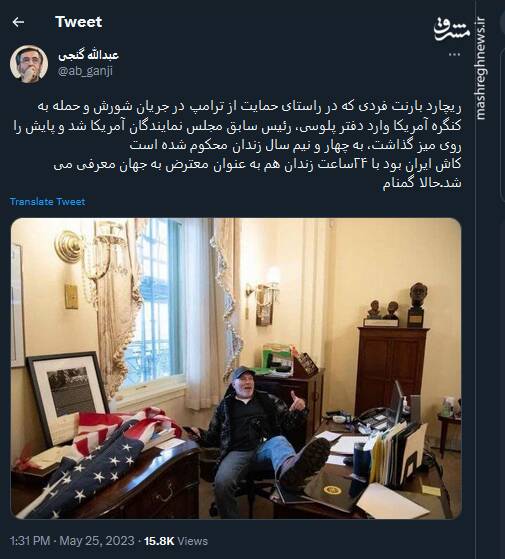
Task: Click the May 25, 2023 date
Action: [97, 541]
